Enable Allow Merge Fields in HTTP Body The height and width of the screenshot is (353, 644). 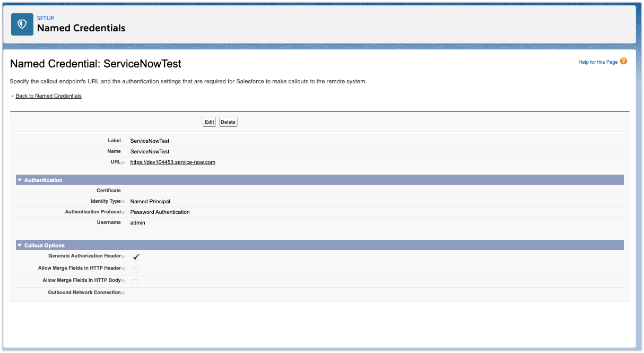click(135, 281)
